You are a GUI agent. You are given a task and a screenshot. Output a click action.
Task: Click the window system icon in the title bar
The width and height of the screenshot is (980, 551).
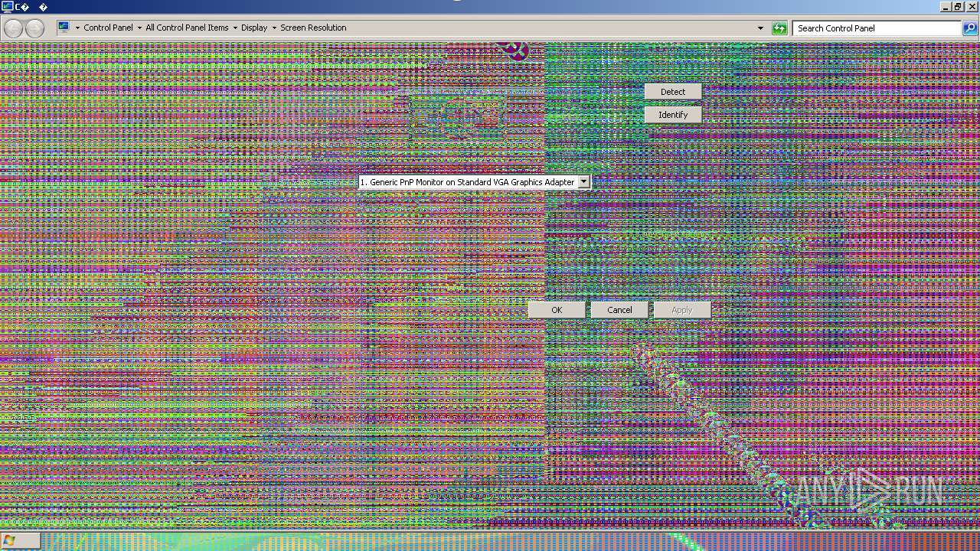pos(7,7)
